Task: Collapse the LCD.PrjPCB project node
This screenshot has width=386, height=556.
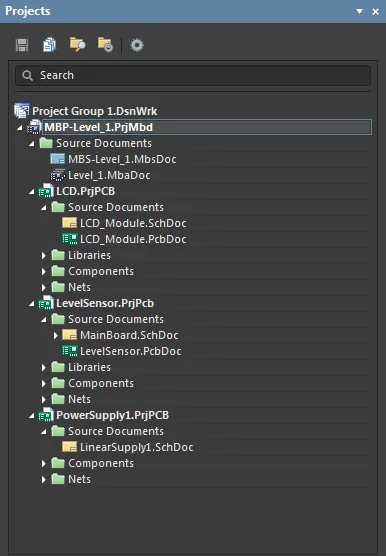Action: coord(32,192)
